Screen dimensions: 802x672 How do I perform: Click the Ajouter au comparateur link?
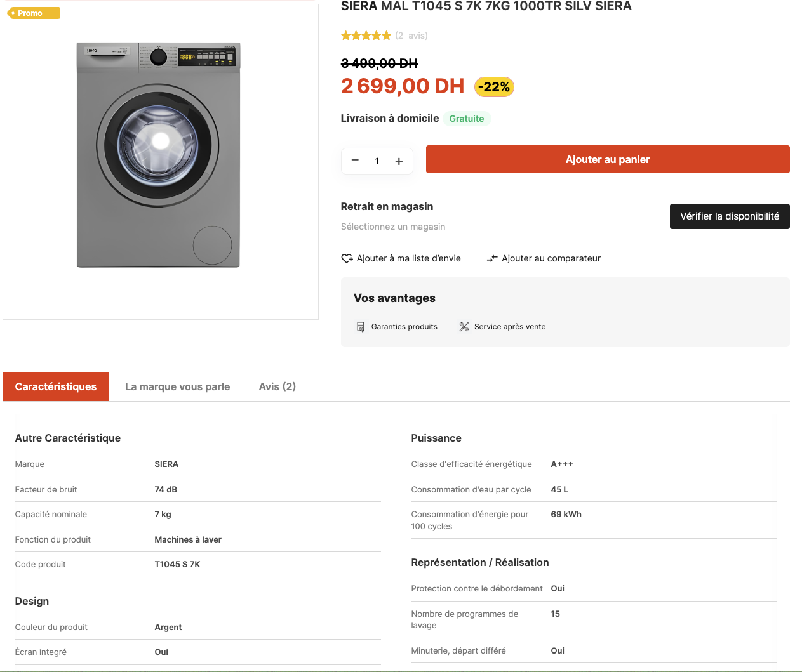pos(551,258)
